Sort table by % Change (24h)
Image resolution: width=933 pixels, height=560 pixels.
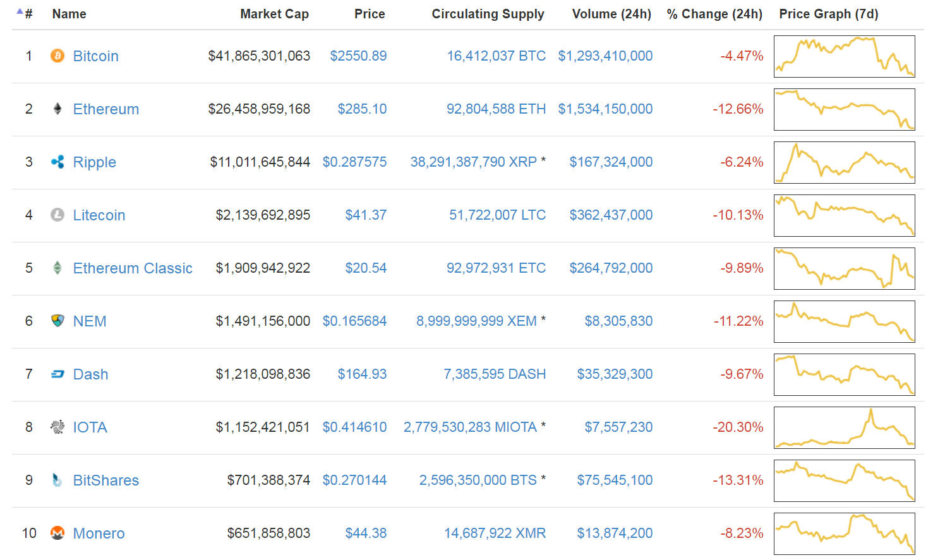point(714,14)
